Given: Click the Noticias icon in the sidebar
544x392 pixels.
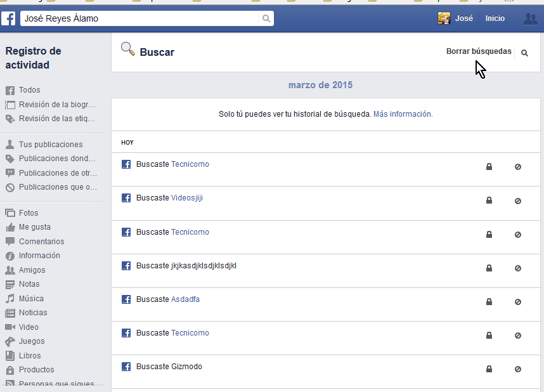Looking at the screenshot, I should tap(10, 313).
